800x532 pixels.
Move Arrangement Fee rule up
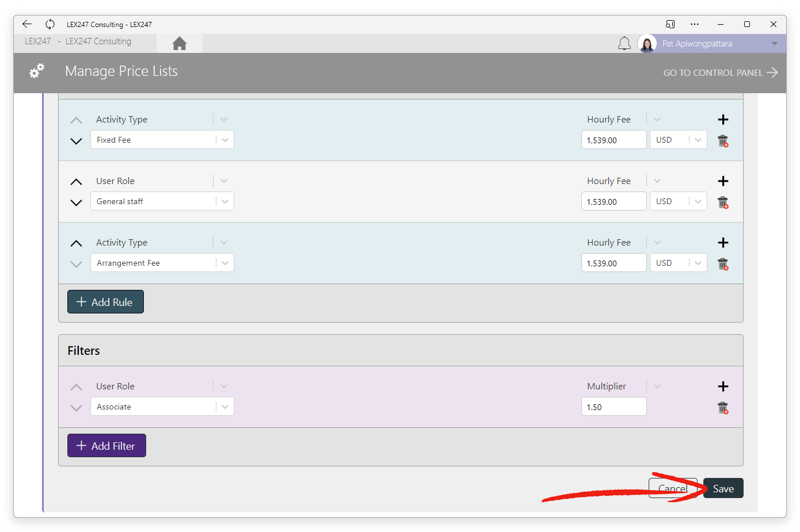[76, 243]
